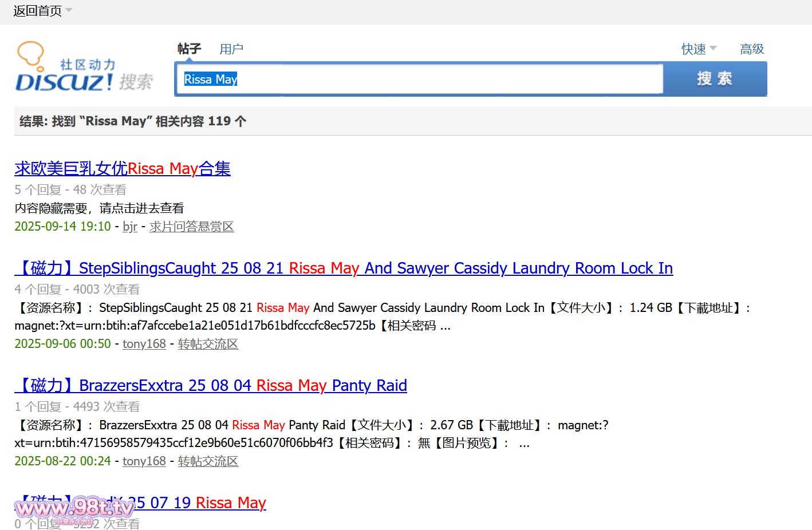Screen dimensions: 812x530
Task: Open the 25 07 19 Rissa May thread
Action: [x=140, y=503]
